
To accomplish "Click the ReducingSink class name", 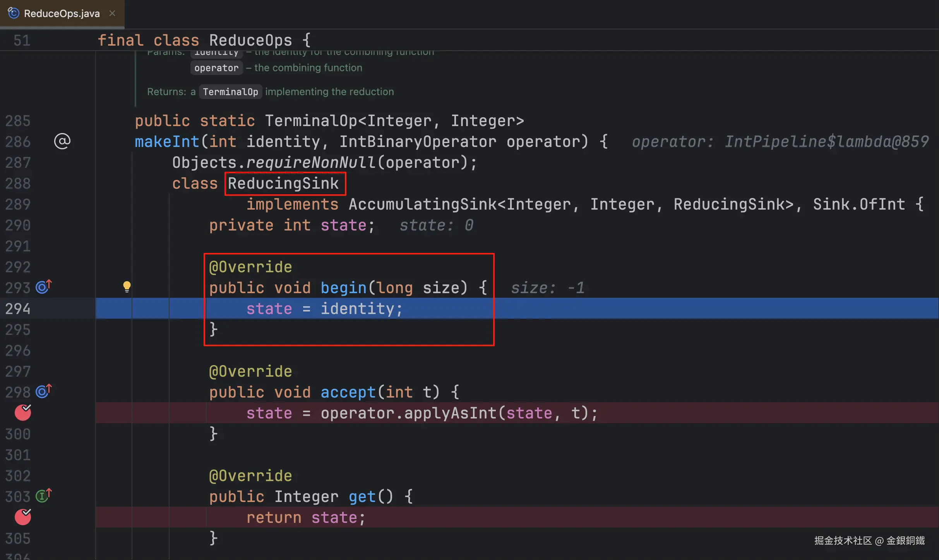I will [x=283, y=183].
